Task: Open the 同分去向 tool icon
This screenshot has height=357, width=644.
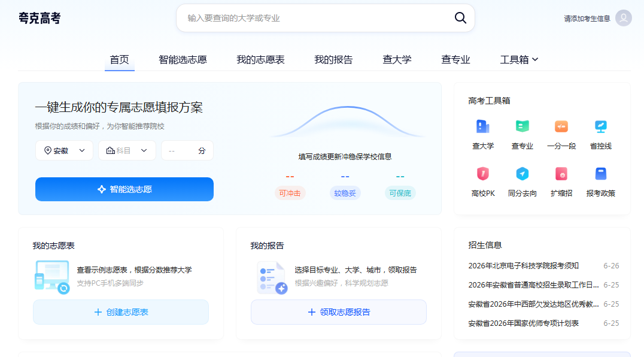Action: tap(522, 173)
